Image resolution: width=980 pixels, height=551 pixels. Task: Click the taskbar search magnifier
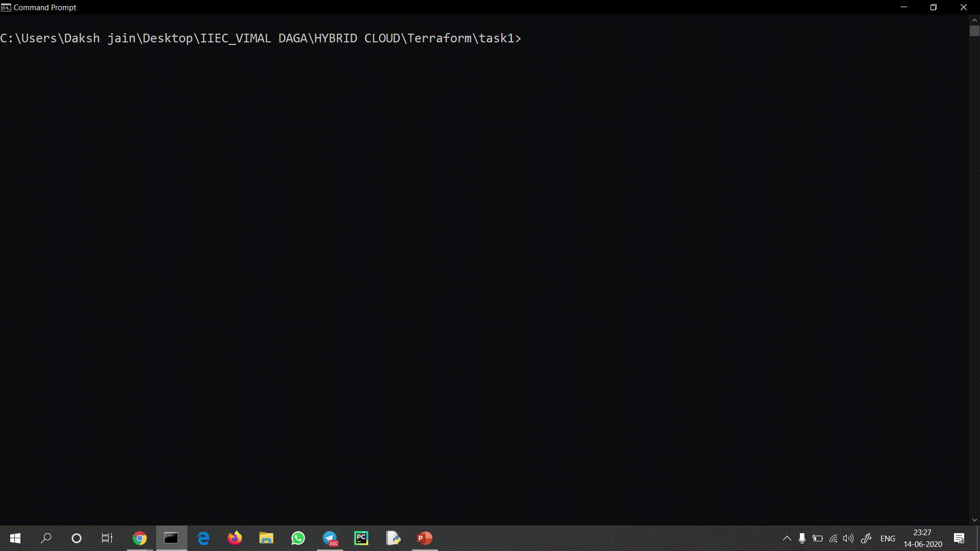pos(46,538)
